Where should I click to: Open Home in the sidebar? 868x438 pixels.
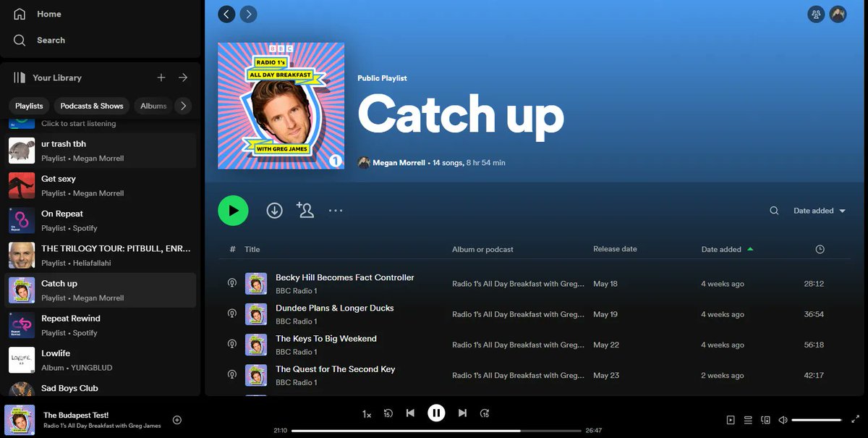pos(38,14)
